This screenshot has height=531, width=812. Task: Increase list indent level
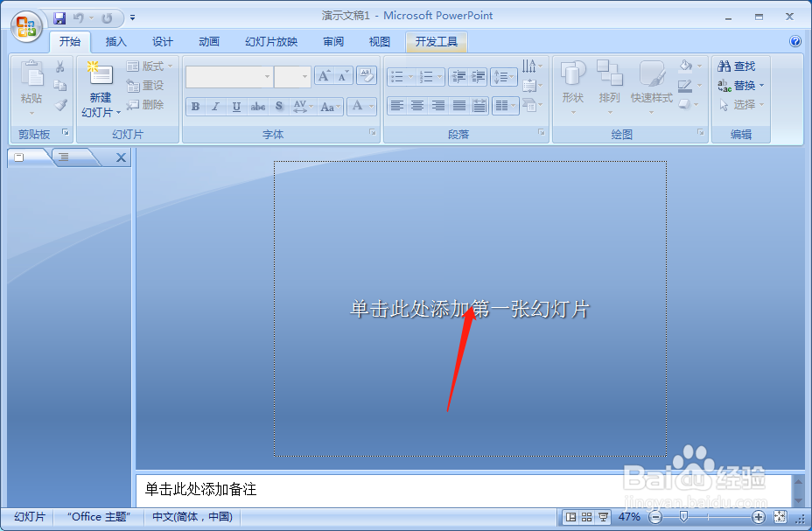click(478, 77)
